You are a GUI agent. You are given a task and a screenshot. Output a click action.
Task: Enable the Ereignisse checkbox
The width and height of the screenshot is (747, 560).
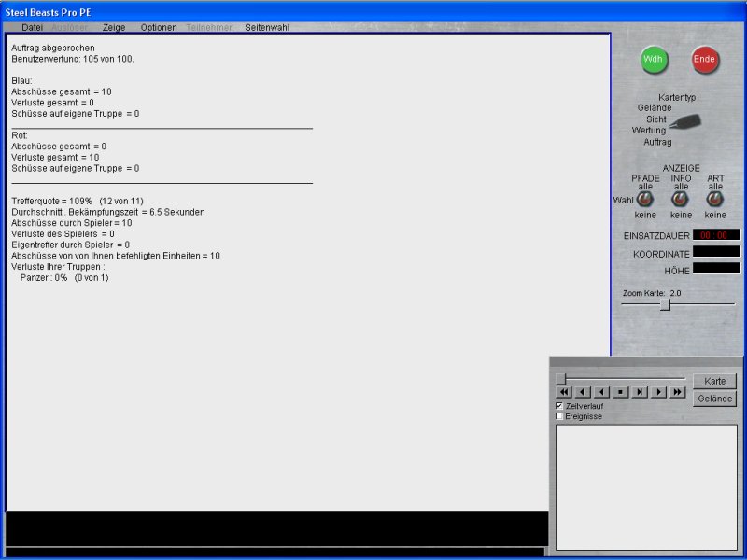[559, 416]
